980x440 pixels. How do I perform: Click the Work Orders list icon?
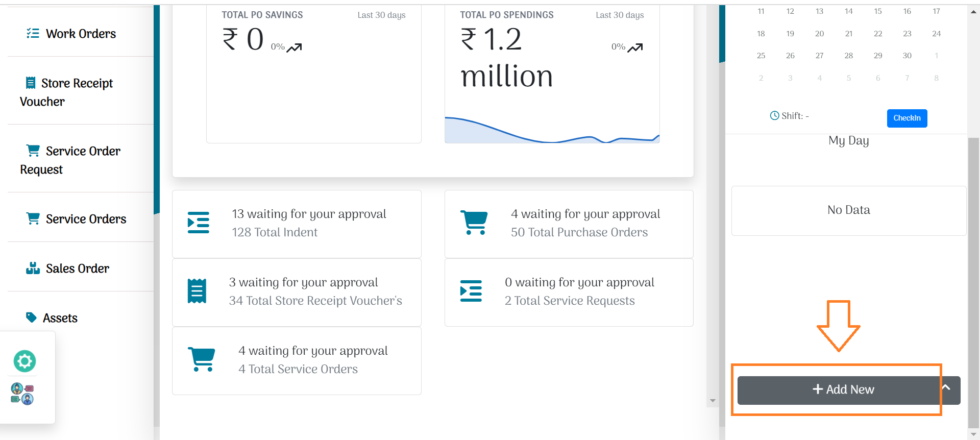[33, 34]
